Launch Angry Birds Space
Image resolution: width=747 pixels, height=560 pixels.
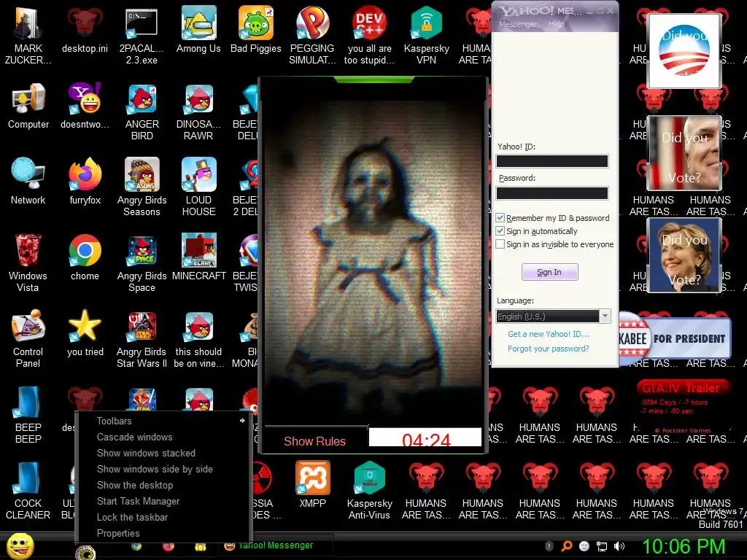pos(142,262)
